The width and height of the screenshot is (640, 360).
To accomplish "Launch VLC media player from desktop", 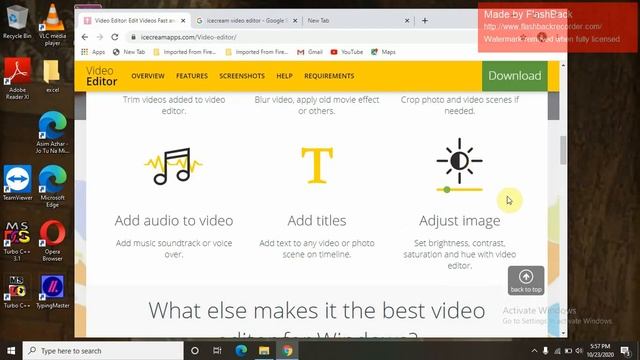I will tap(52, 24).
